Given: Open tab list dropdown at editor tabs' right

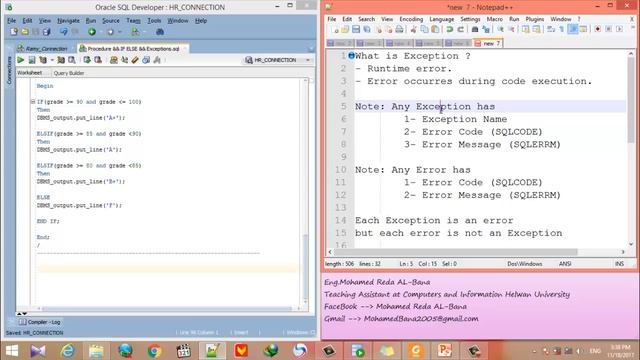Looking at the screenshot, I should click(x=311, y=49).
